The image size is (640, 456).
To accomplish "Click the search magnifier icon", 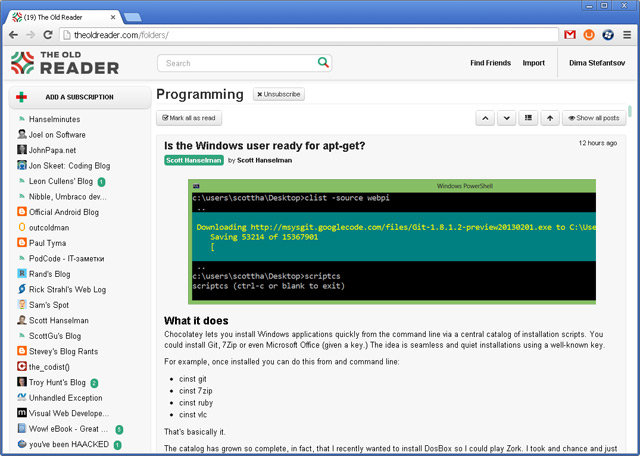I will [x=323, y=63].
